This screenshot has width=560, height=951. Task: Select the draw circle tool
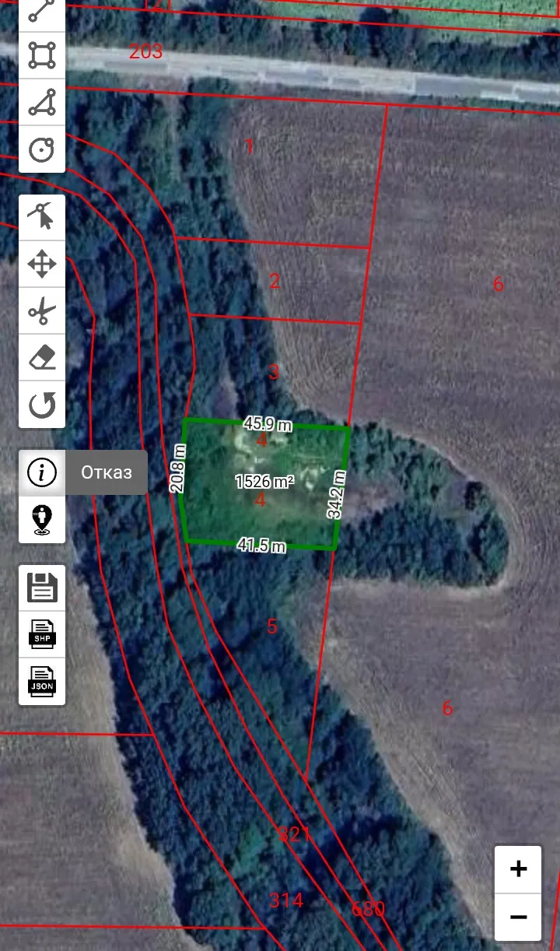tap(42, 149)
